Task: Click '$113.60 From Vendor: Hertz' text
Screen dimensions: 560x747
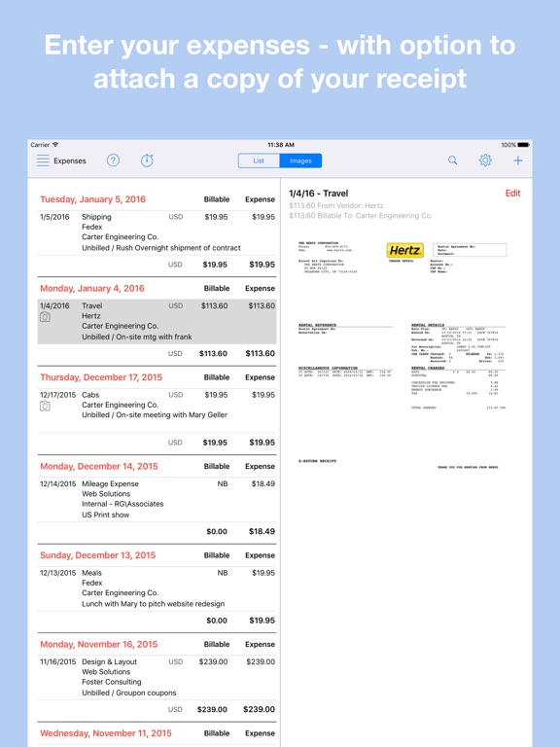Action: click(x=336, y=206)
